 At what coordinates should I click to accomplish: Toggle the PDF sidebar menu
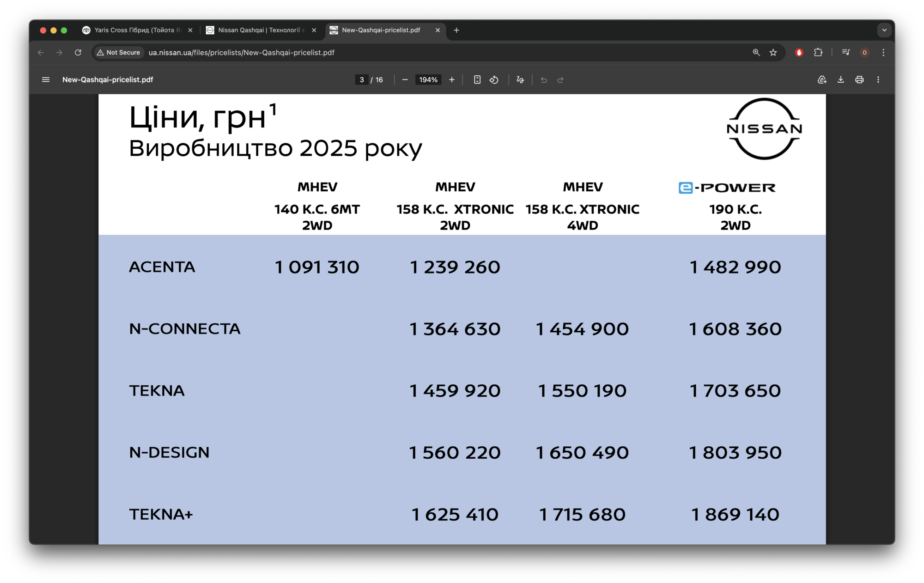[x=46, y=80]
